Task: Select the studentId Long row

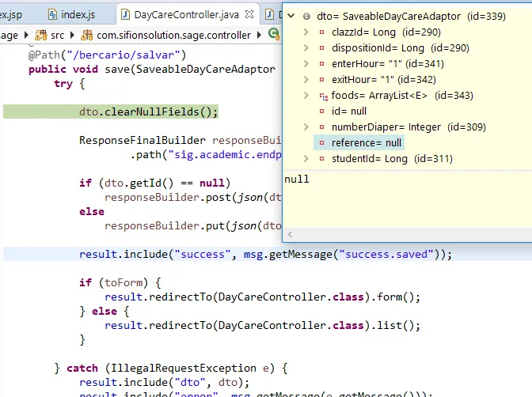Action: 392,159
